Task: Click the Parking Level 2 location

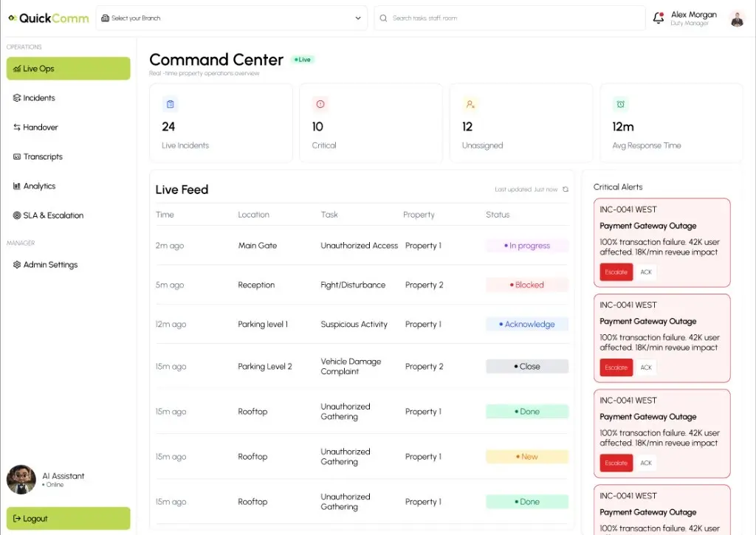Action: pos(265,366)
